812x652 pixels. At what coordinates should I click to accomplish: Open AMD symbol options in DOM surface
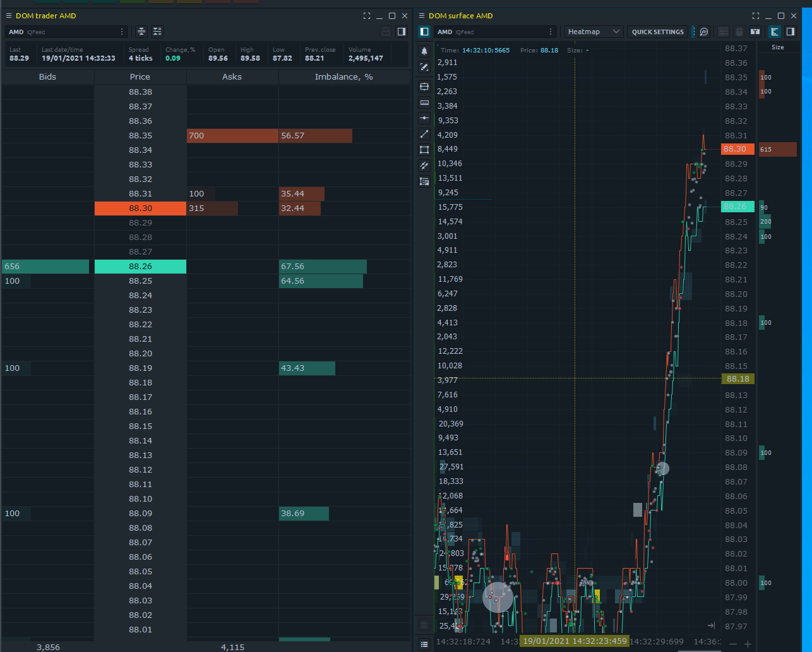[552, 32]
